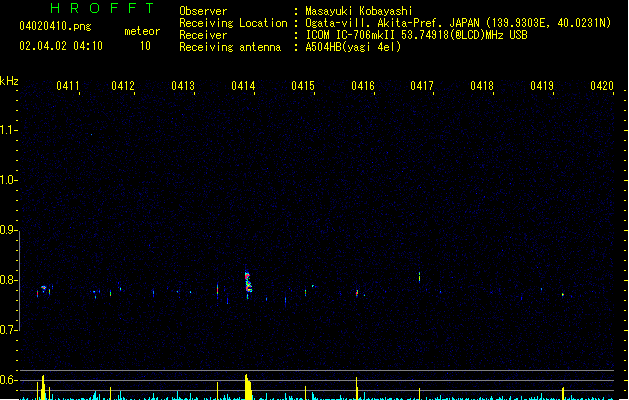Click the kHz axis unit label

tap(9, 81)
